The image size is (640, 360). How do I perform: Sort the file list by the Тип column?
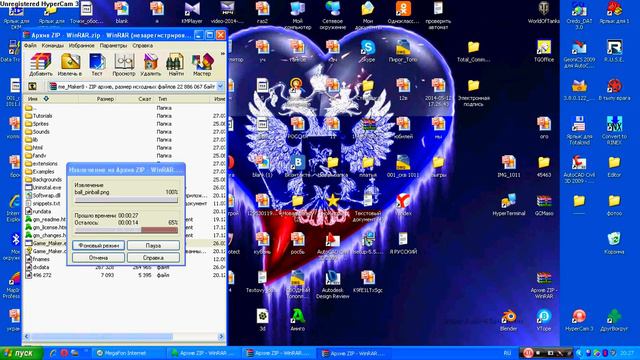point(182,99)
